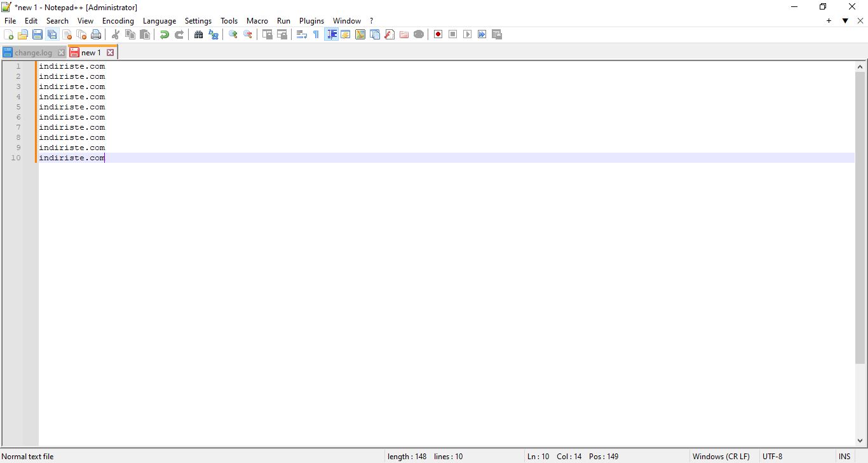
Task: Close the new 1 tab with its X
Action: point(110,53)
